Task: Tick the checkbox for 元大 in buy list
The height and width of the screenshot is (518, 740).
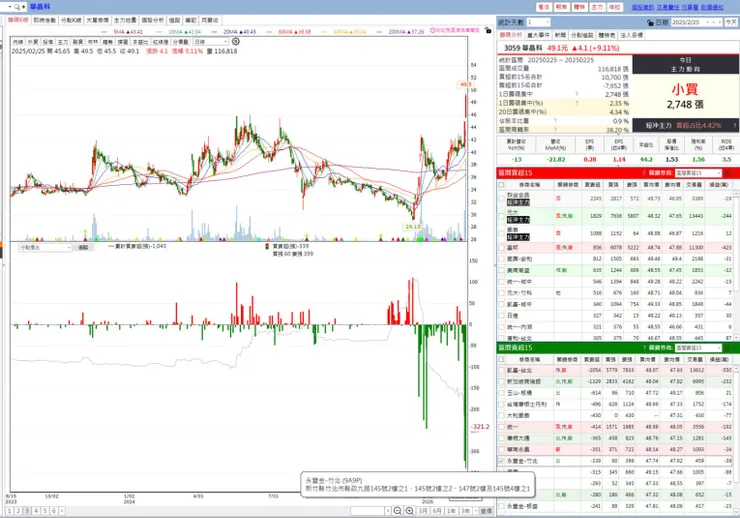Action: [x=501, y=216]
